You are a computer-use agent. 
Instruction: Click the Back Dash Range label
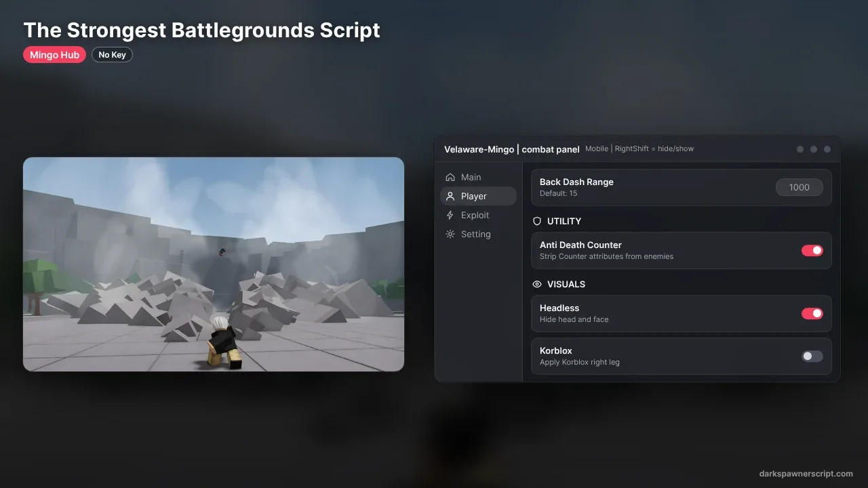[576, 182]
